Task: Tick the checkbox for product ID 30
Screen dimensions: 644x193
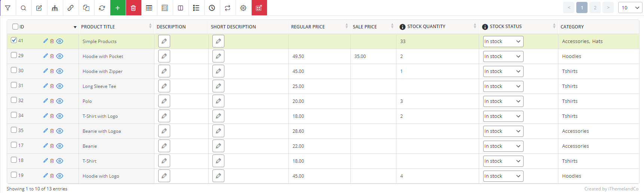Action: [14, 70]
